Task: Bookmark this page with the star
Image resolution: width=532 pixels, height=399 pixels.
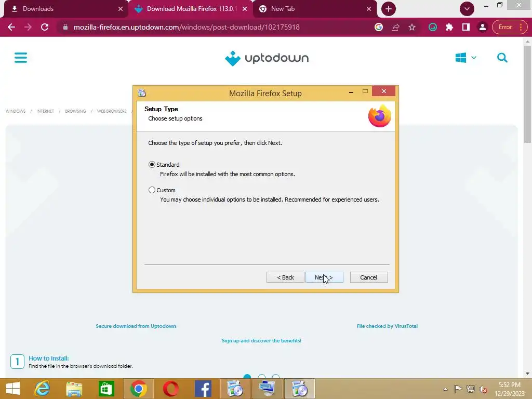Action: [412, 27]
